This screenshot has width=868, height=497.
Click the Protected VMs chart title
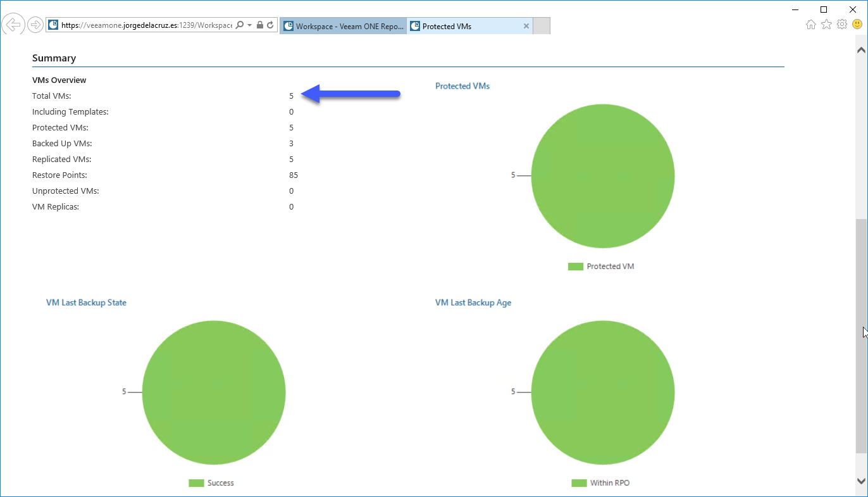tap(462, 86)
